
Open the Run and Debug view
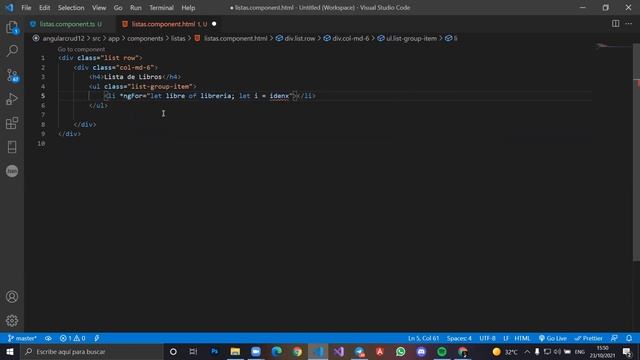tap(12, 99)
